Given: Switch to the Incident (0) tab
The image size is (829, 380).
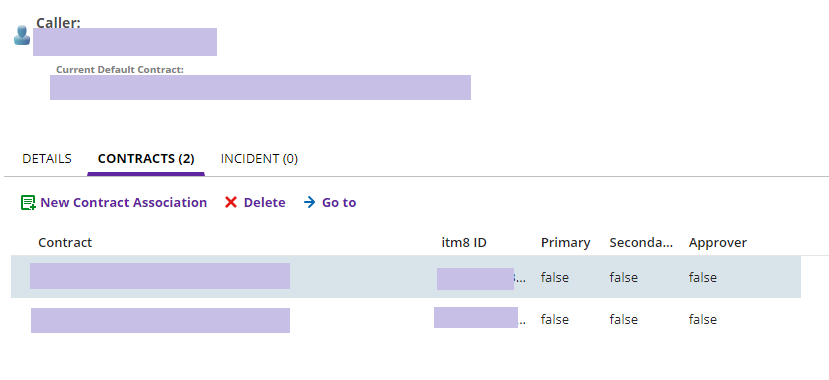Looking at the screenshot, I should pyautogui.click(x=259, y=159).
